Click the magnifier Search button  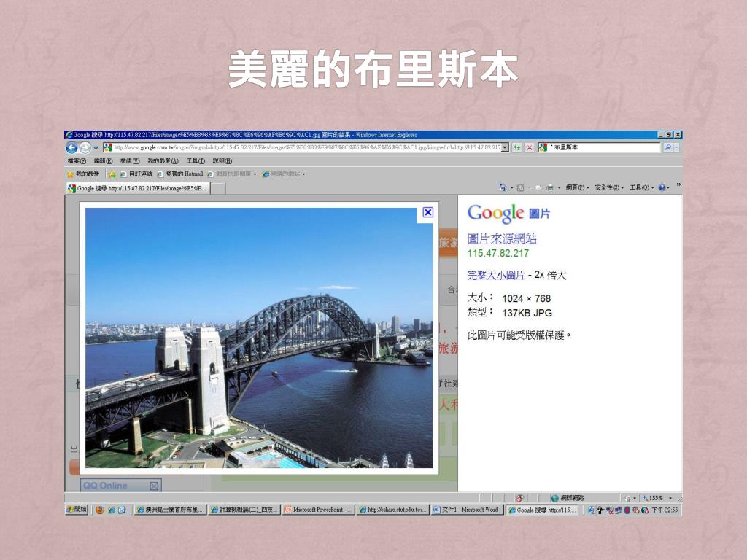[x=667, y=147]
